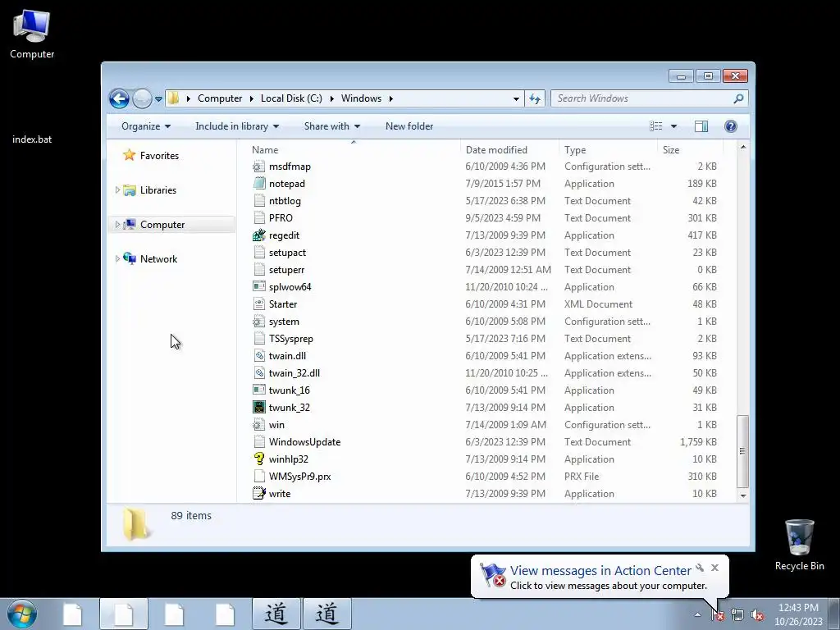This screenshot has width=840, height=630.
Task: Open address bar history dropdown
Action: 516,99
